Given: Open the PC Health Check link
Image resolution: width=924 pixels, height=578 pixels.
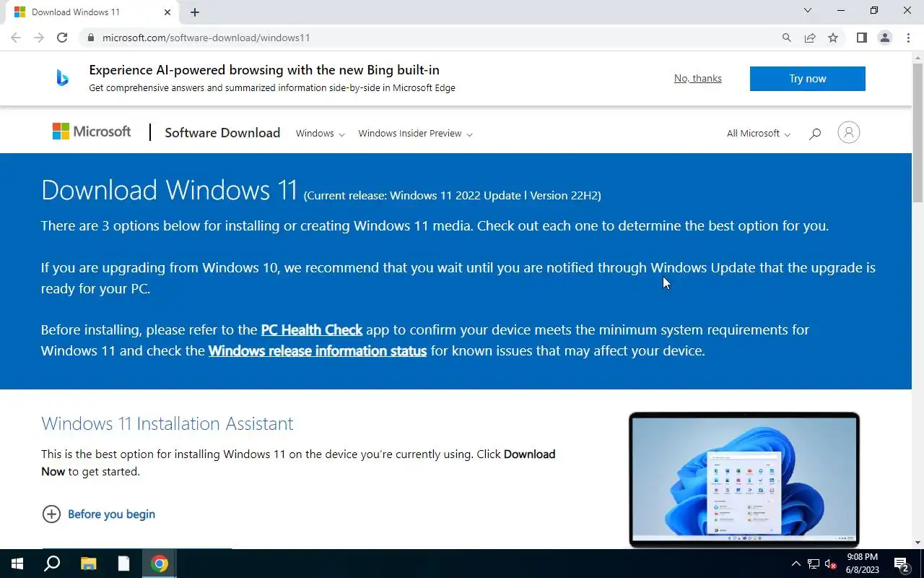Looking at the screenshot, I should 311,329.
